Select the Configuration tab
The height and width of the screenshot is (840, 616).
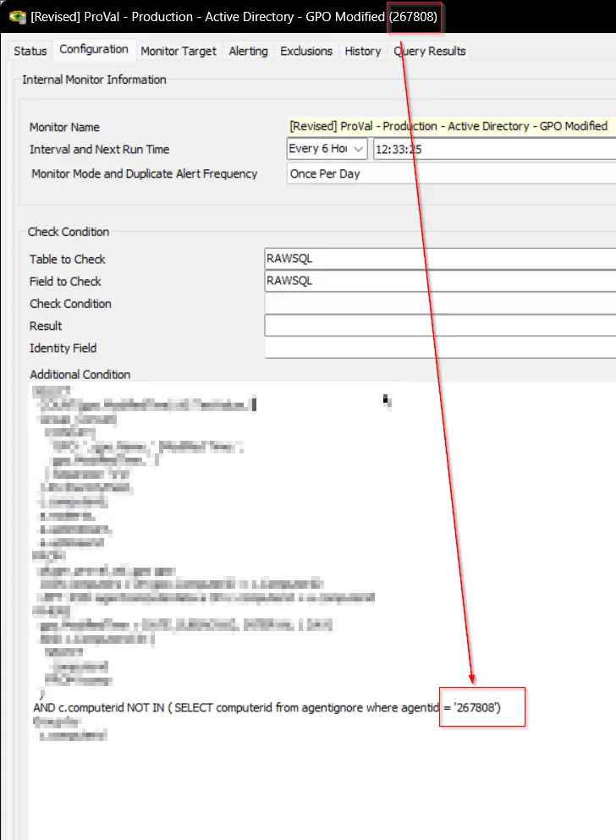tap(94, 49)
